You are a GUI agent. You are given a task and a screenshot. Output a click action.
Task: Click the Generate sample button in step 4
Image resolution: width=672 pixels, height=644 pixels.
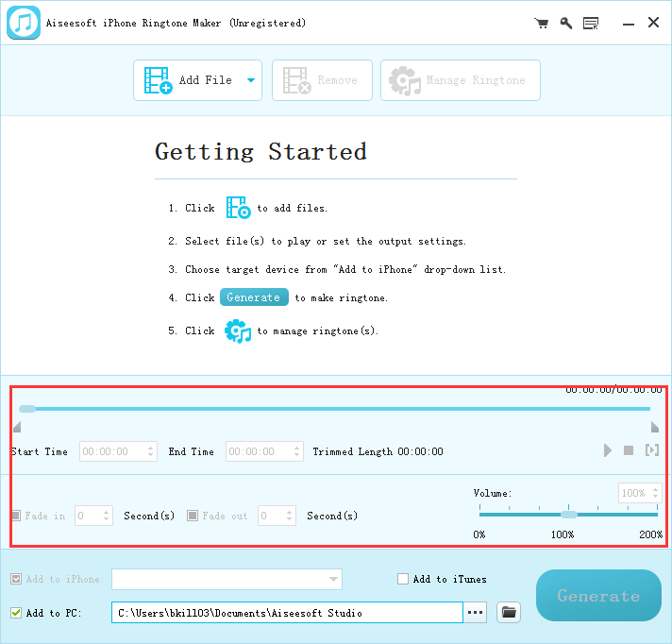point(254,297)
